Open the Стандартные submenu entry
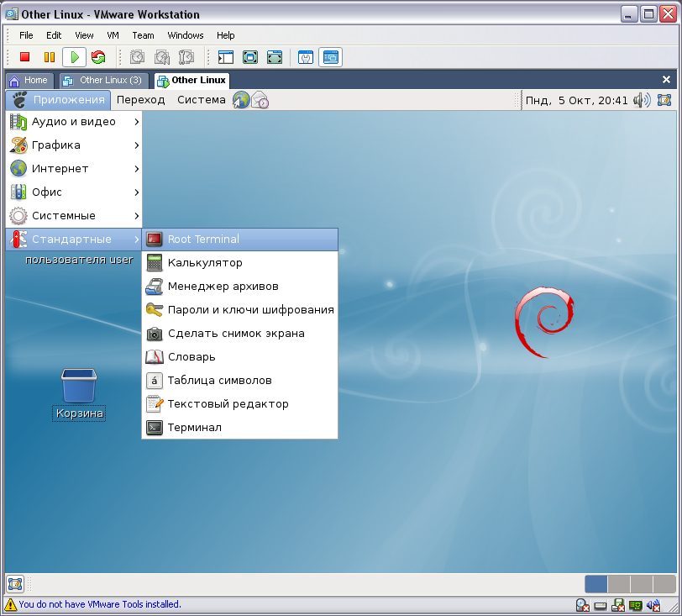 coord(74,240)
